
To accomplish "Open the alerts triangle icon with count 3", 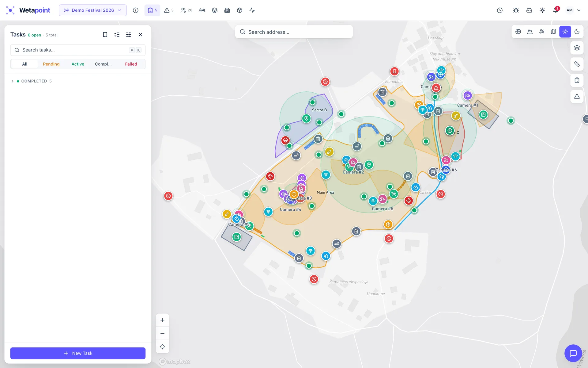I will (x=169, y=10).
